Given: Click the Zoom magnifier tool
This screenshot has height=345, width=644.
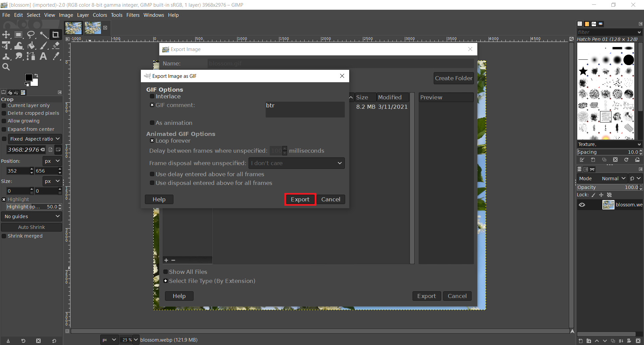Looking at the screenshot, I should tap(6, 67).
